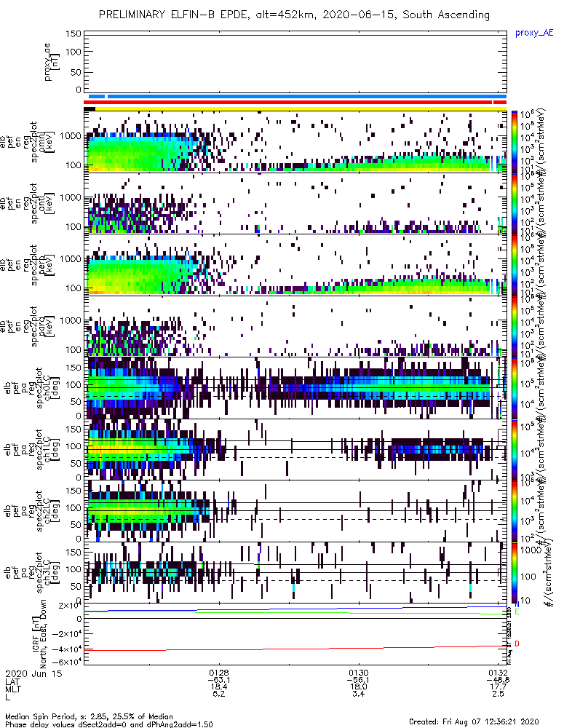Click the ch1LC pitch angle spectrogram panel

coord(295,449)
